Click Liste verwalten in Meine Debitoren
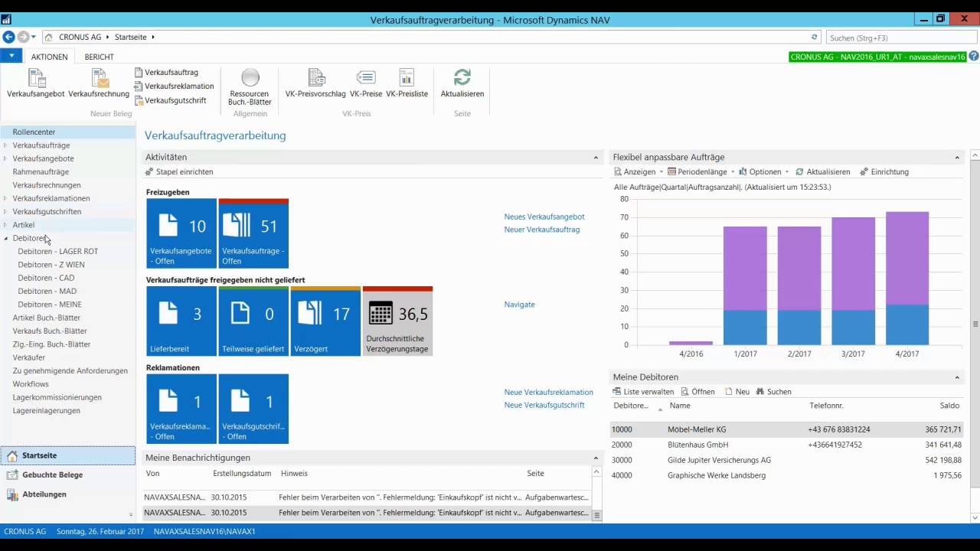This screenshot has width=980, height=551. tap(643, 392)
